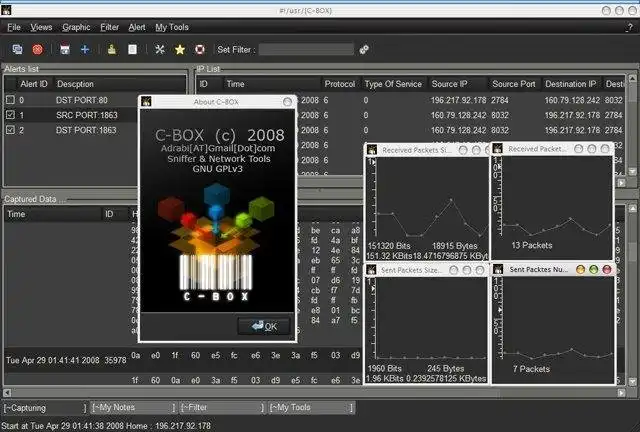This screenshot has width=640, height=432.
Task: Click OK in the About C-BOX dialog
Action: click(264, 326)
